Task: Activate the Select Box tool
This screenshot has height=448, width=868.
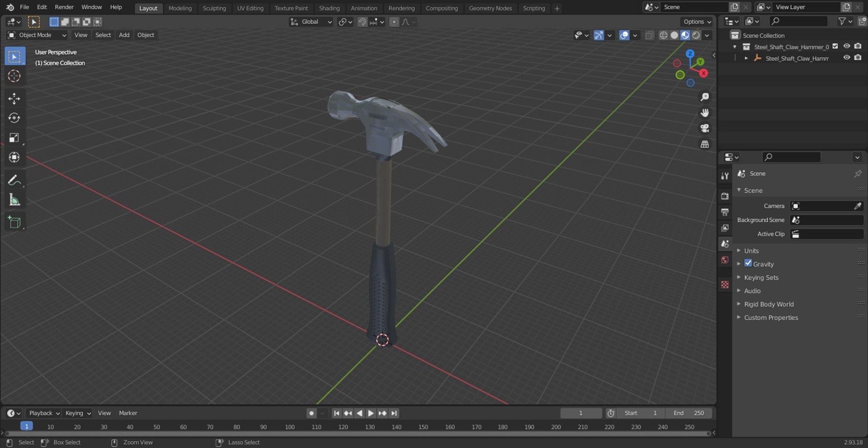Action: pos(14,57)
